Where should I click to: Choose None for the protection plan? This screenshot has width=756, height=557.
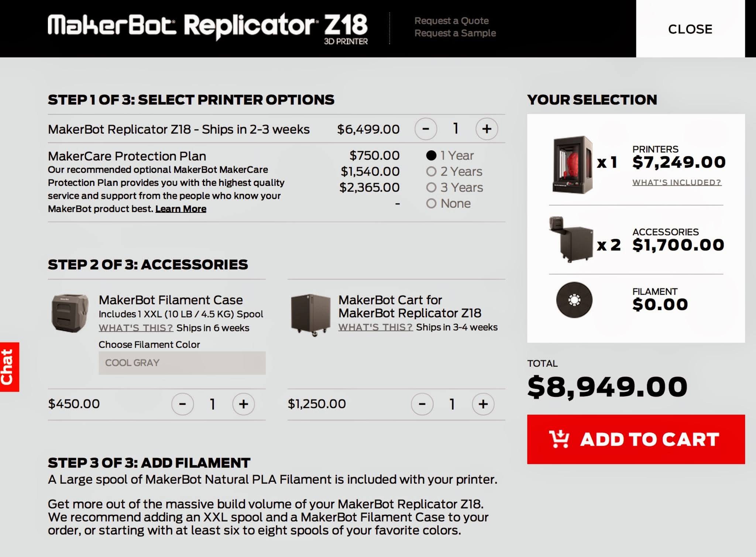pos(431,203)
